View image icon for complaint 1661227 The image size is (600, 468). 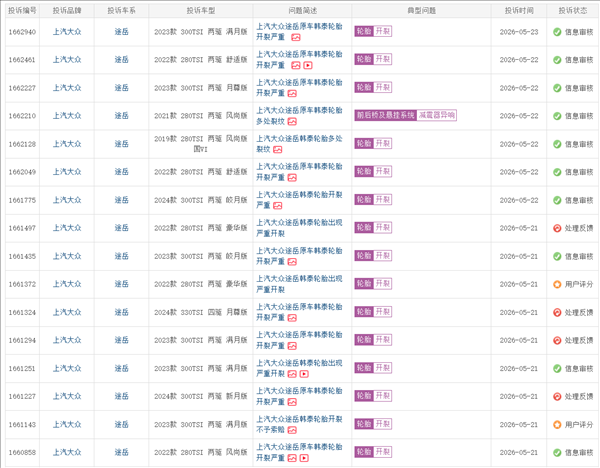pyautogui.click(x=292, y=402)
